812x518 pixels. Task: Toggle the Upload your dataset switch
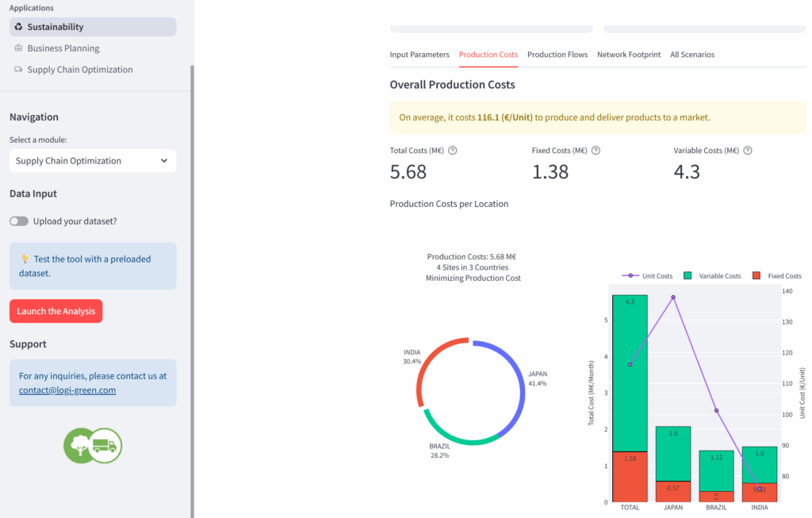click(x=19, y=221)
